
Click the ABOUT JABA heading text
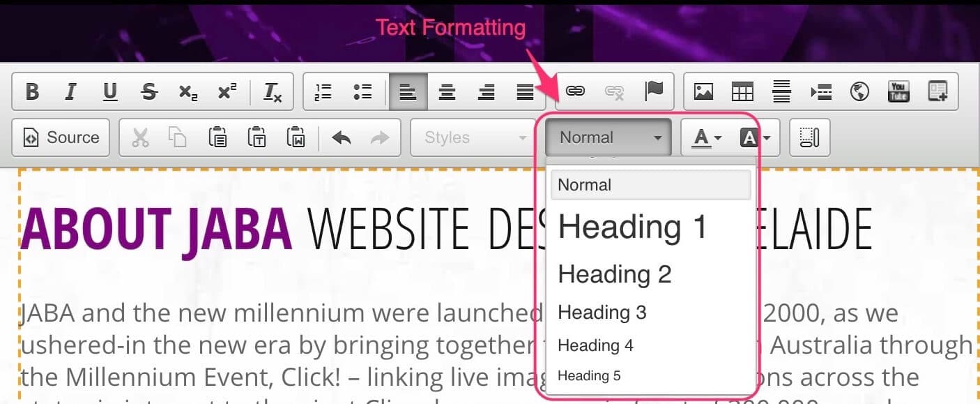pyautogui.click(x=156, y=230)
